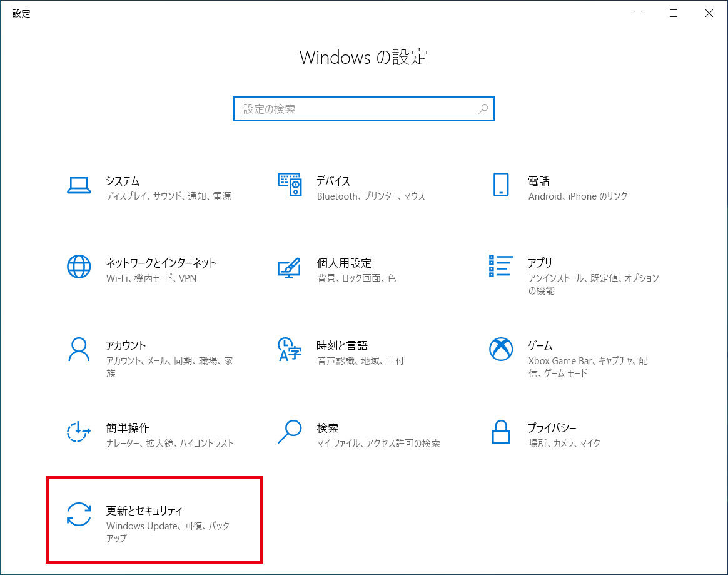
Task: Open the デバイス settings title
Action: 333,181
